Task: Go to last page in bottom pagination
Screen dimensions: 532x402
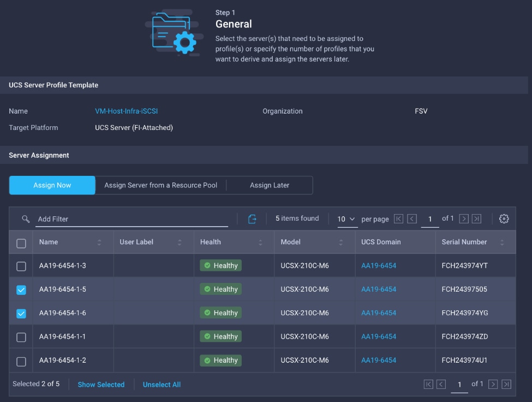Action: [506, 385]
